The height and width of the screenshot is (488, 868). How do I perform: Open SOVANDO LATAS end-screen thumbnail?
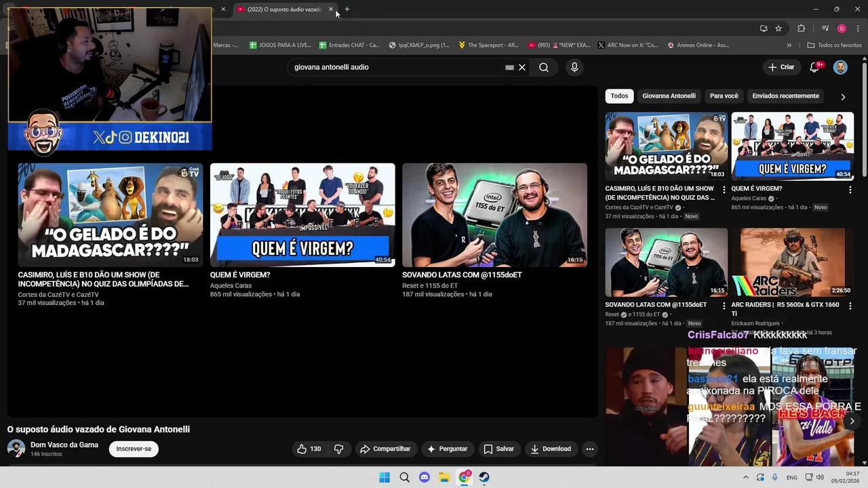[x=494, y=215]
